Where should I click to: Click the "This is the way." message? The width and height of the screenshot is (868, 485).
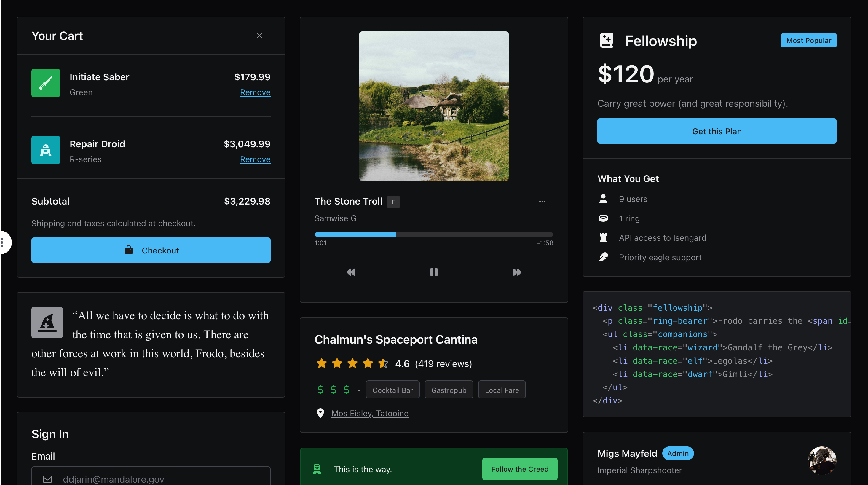(x=363, y=470)
